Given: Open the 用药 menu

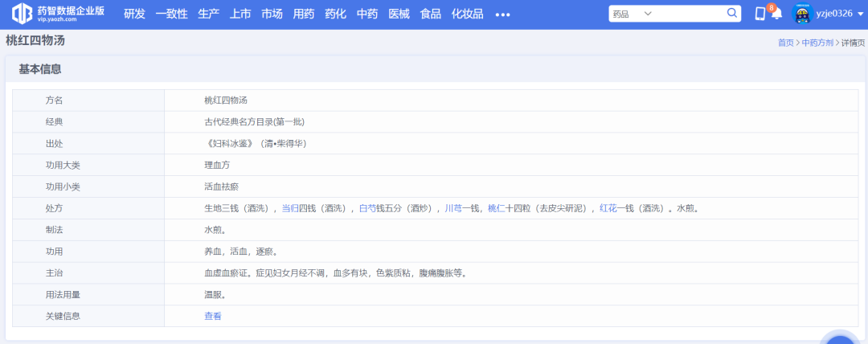Looking at the screenshot, I should tap(304, 14).
